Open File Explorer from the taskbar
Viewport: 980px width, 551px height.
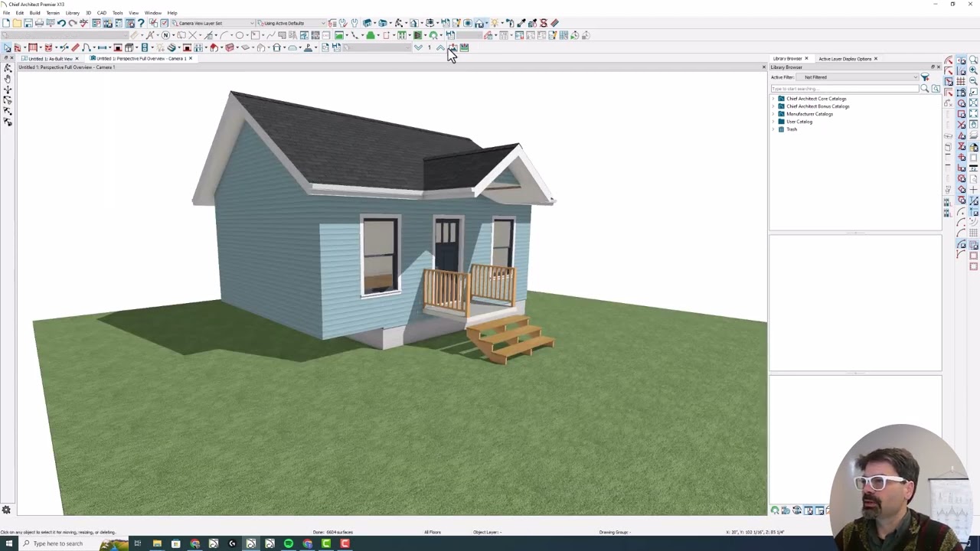click(157, 543)
